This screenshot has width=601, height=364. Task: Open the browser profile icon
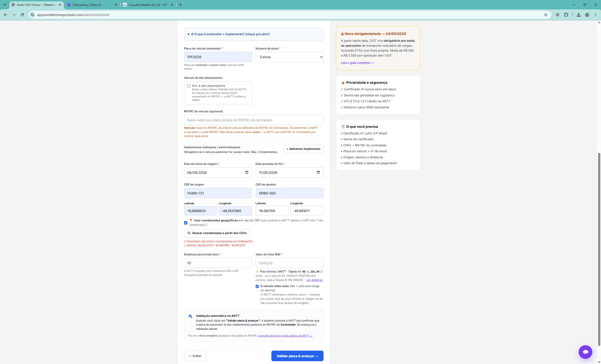pyautogui.click(x=587, y=15)
